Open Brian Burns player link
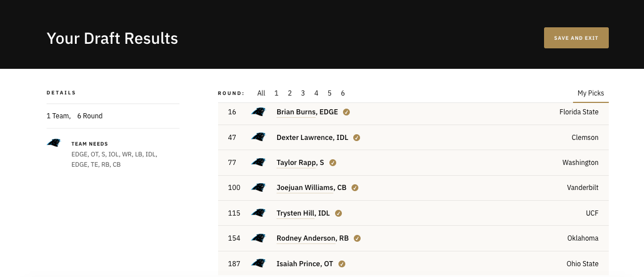Image resolution: width=644 pixels, height=277 pixels. coord(307,112)
